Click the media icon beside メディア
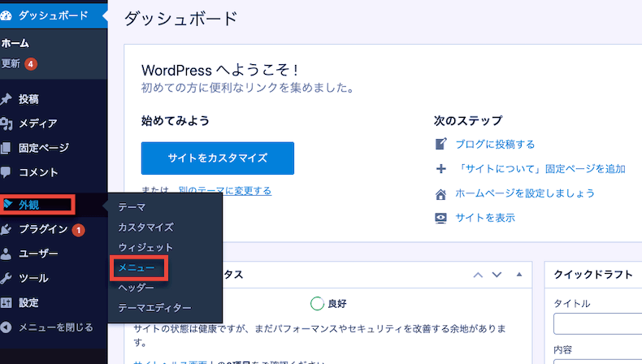The height and width of the screenshot is (364, 642). pyautogui.click(x=7, y=123)
